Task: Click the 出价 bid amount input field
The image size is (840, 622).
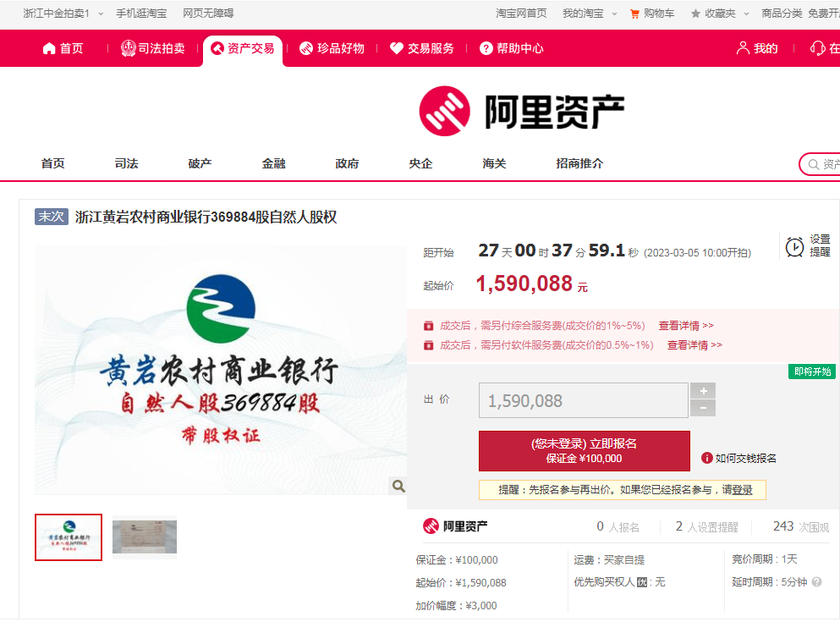Action: [584, 400]
